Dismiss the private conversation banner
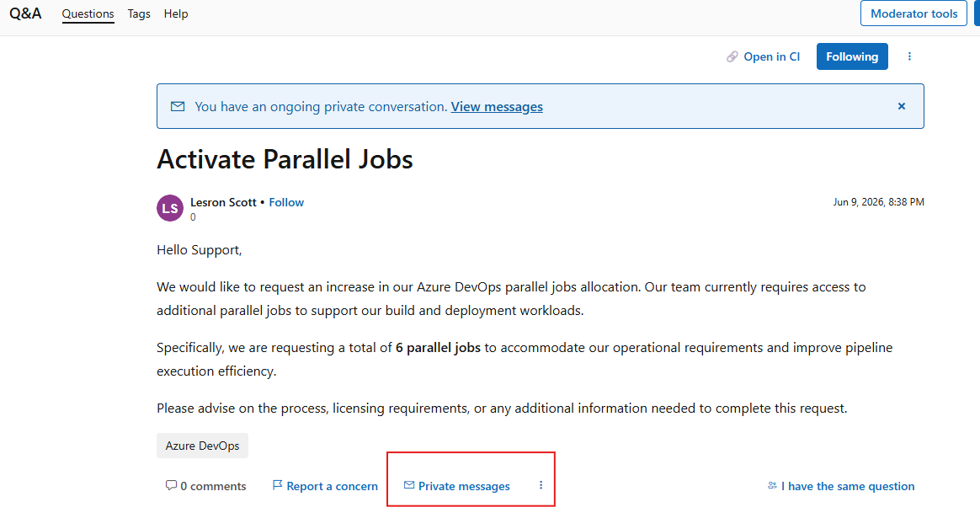980x518 pixels. click(901, 106)
